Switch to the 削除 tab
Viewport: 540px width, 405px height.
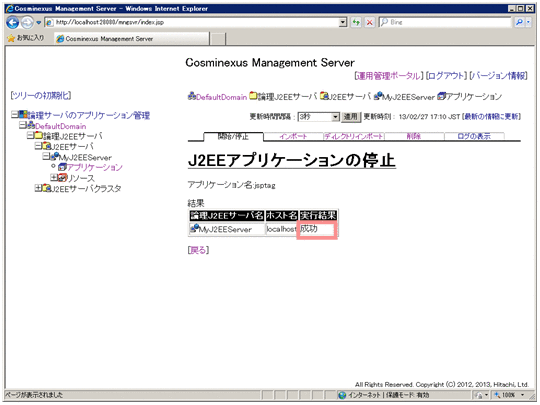414,136
